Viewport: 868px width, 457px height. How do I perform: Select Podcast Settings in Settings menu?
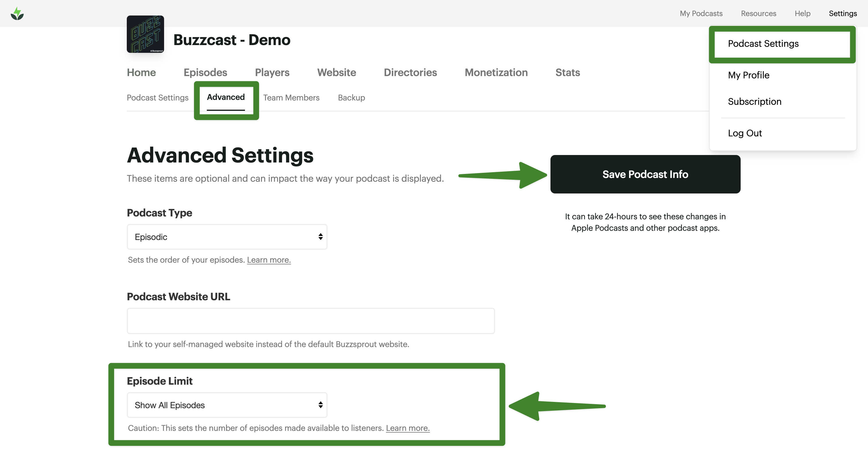(763, 44)
